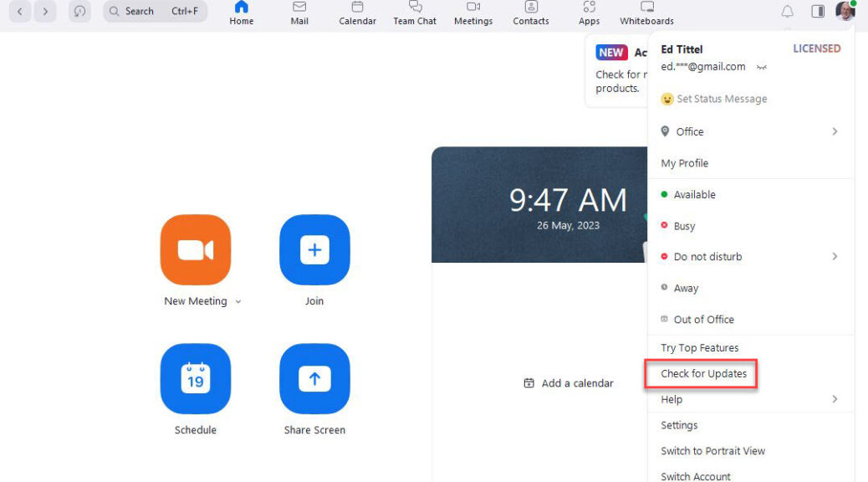This screenshot has height=482, width=868.
Task: Reveal hidden email eye icon
Action: click(762, 68)
